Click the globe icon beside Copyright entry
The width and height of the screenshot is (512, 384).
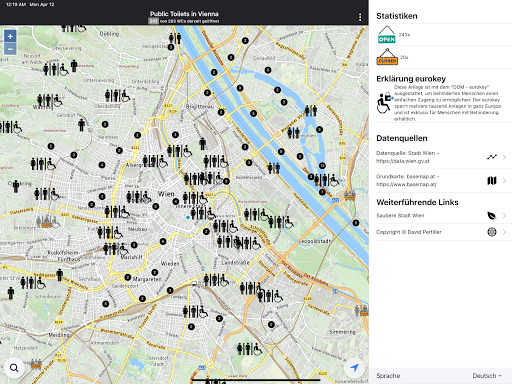tap(492, 232)
